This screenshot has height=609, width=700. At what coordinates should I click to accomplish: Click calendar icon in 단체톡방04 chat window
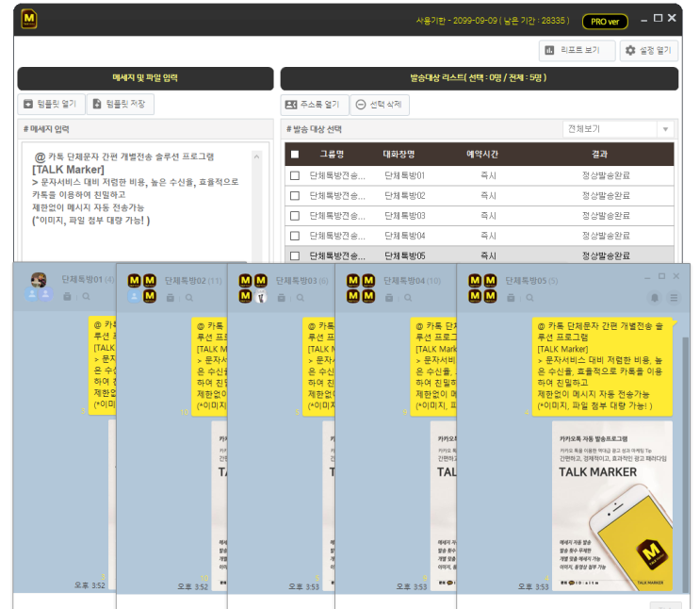click(x=389, y=298)
